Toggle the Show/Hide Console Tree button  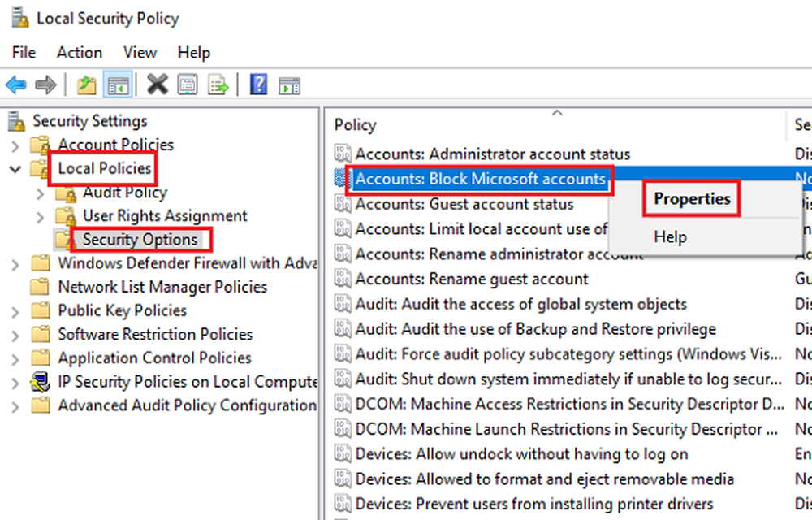coord(118,84)
